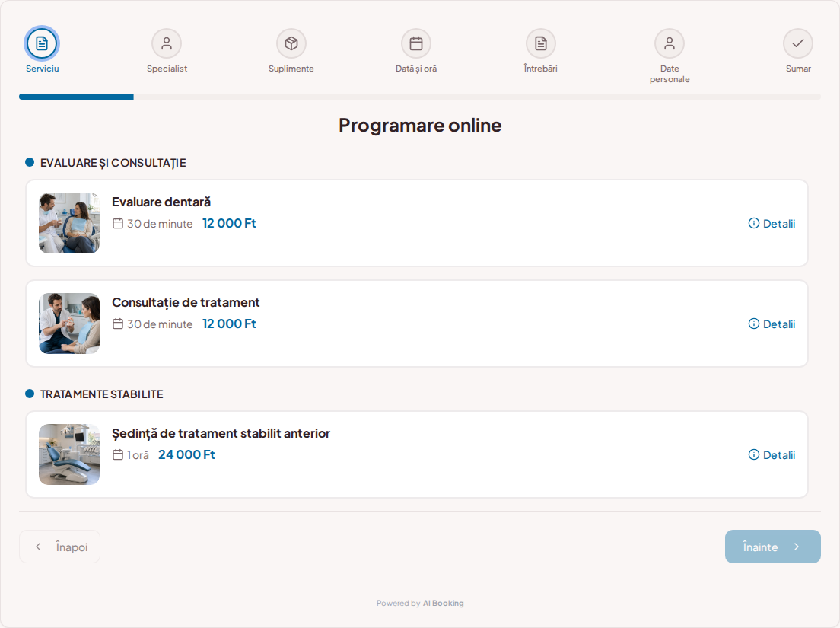Image resolution: width=840 pixels, height=628 pixels.
Task: Select the Date personale step label
Action: click(670, 74)
